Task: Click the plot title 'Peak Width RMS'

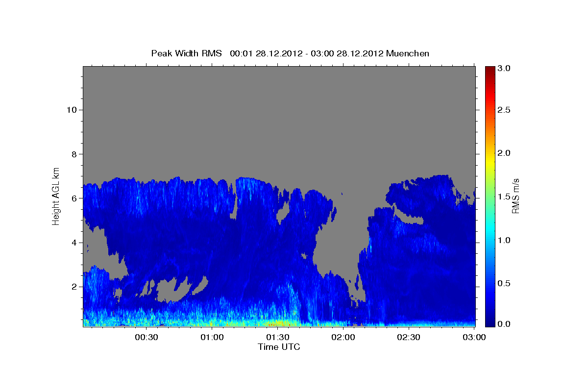Action: [186, 53]
